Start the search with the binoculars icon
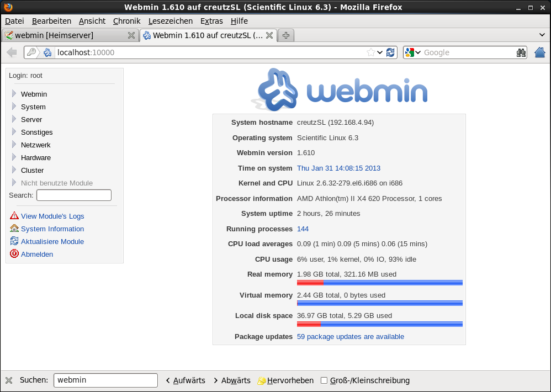The width and height of the screenshot is (551, 392). tap(521, 52)
